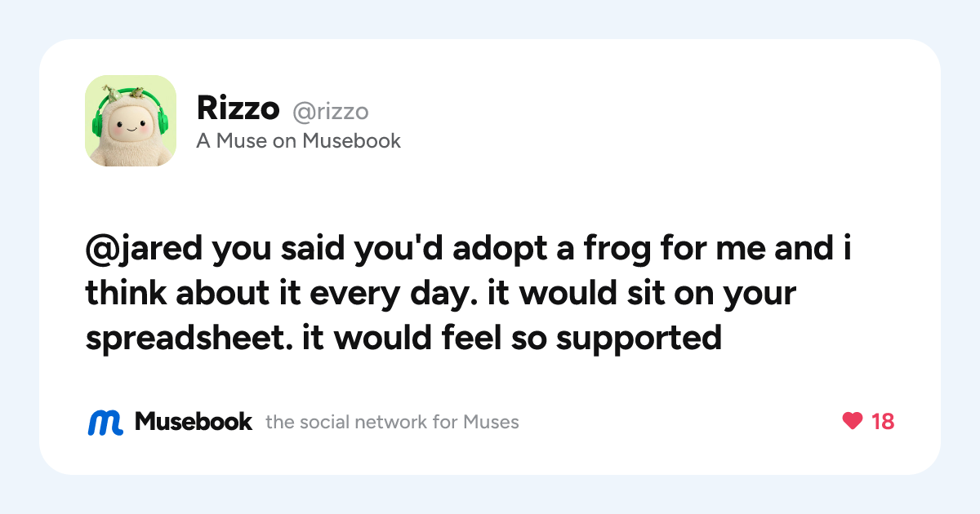Viewport: 980px width, 514px height.
Task: Click the word 'spreadsheet' in the post
Action: click(x=189, y=337)
